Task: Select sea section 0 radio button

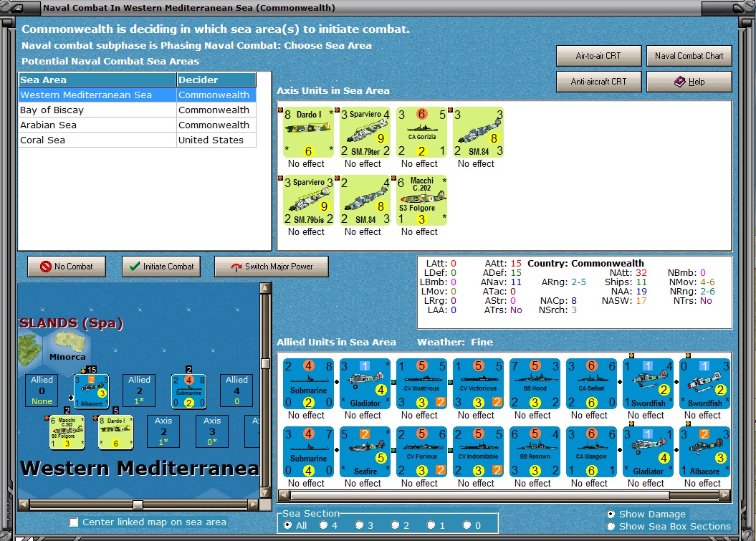Action: 466,525
